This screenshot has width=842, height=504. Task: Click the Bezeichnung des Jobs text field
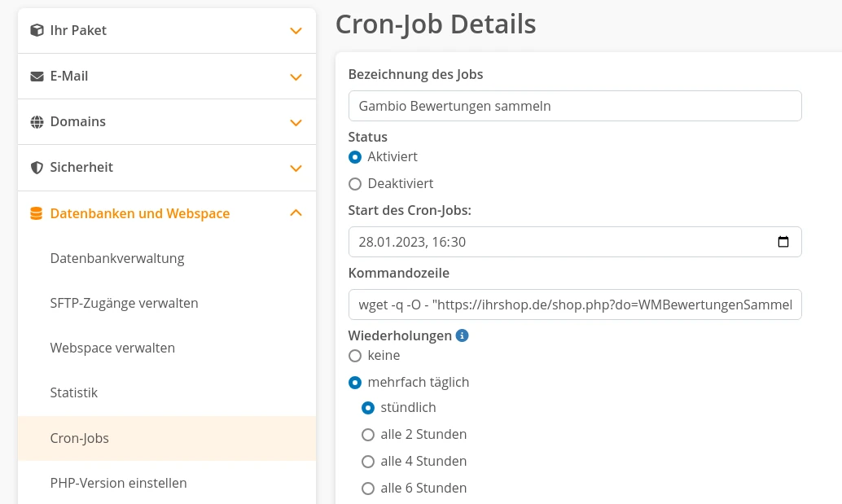[574, 106]
